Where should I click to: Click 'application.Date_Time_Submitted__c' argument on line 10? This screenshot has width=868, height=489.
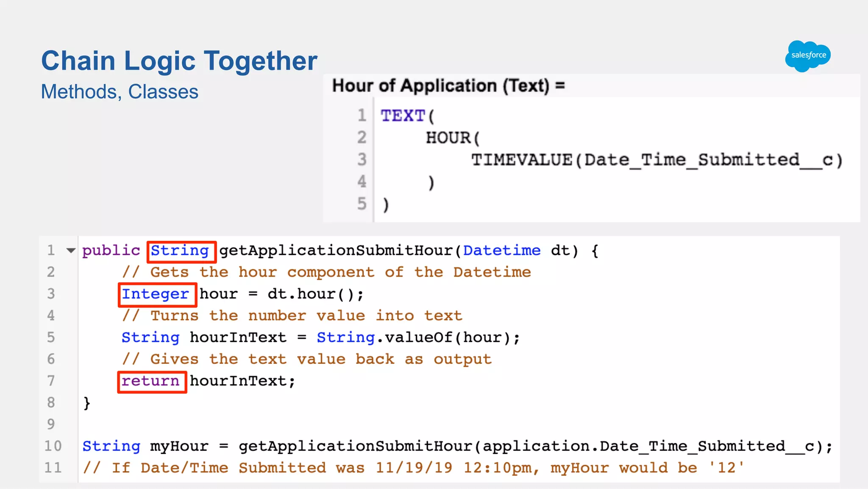tap(648, 447)
